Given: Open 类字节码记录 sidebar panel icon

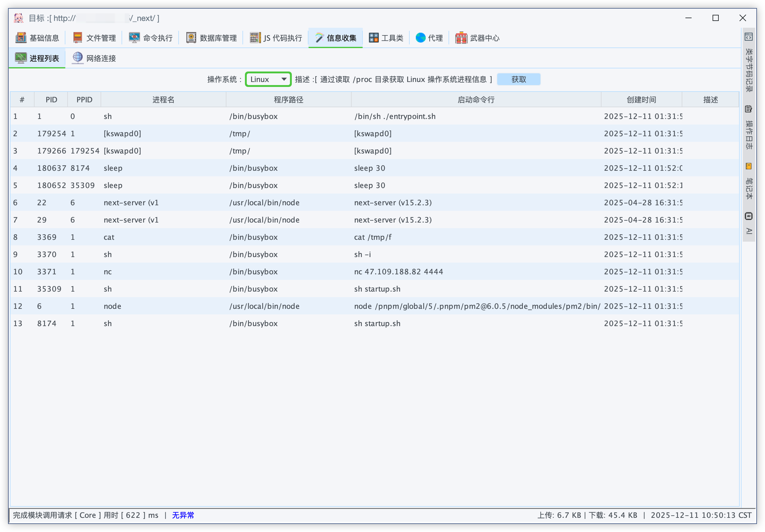Looking at the screenshot, I should pos(748,37).
